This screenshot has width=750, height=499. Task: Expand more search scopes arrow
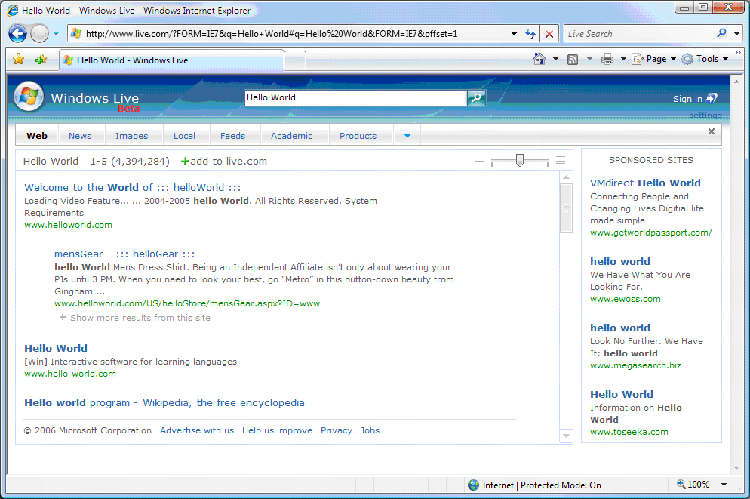[x=407, y=136]
